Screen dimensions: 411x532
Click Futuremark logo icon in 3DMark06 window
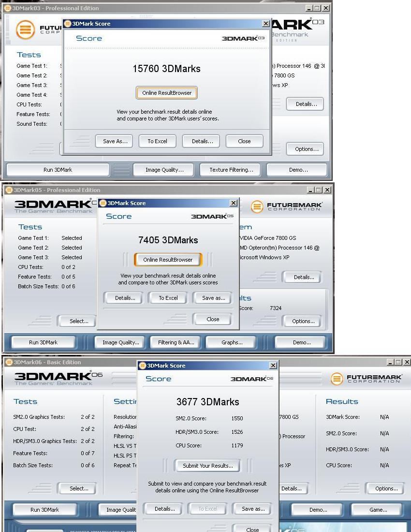pos(337,379)
